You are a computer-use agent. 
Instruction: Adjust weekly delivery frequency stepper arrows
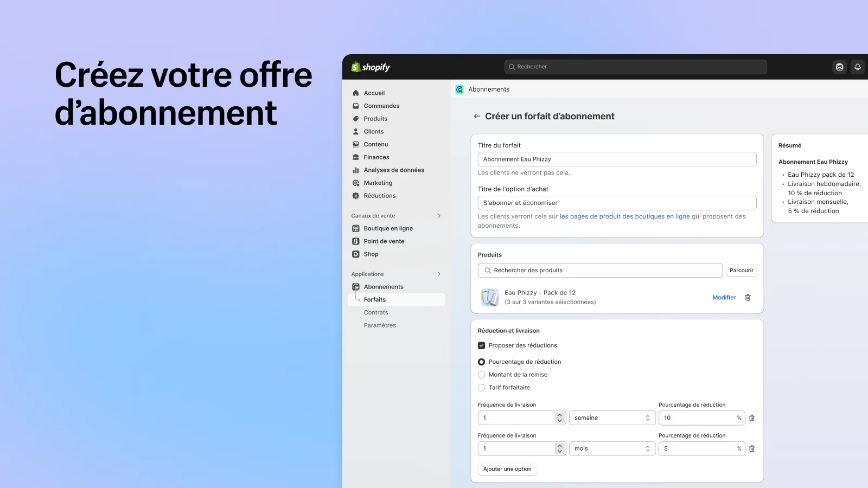[x=560, y=418]
